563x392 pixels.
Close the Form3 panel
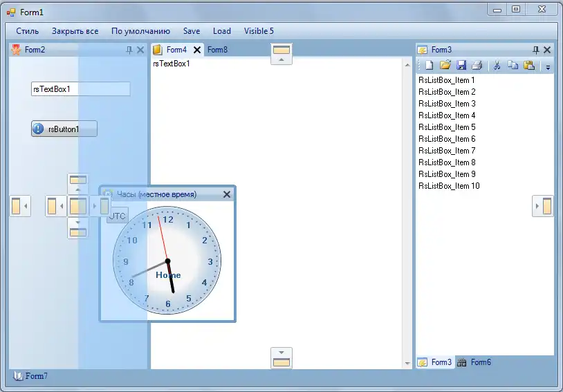pos(547,50)
